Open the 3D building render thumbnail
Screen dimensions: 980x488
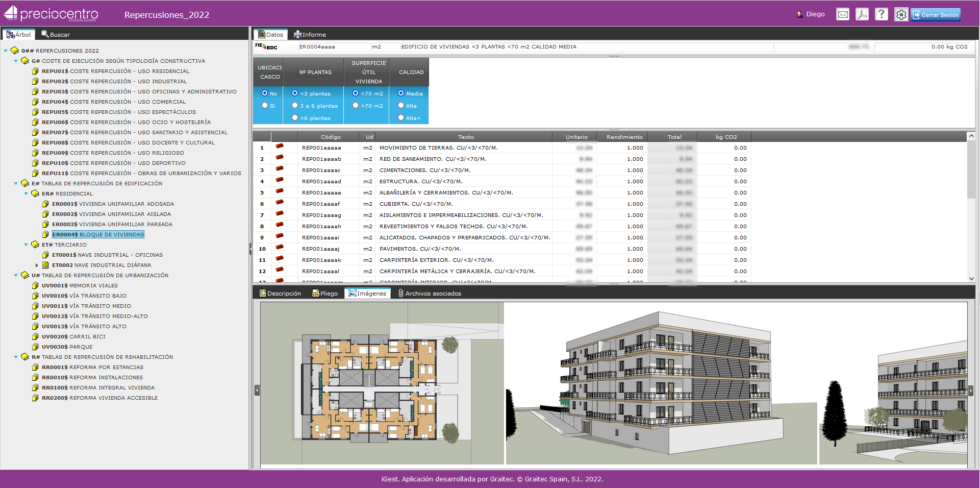click(662, 383)
